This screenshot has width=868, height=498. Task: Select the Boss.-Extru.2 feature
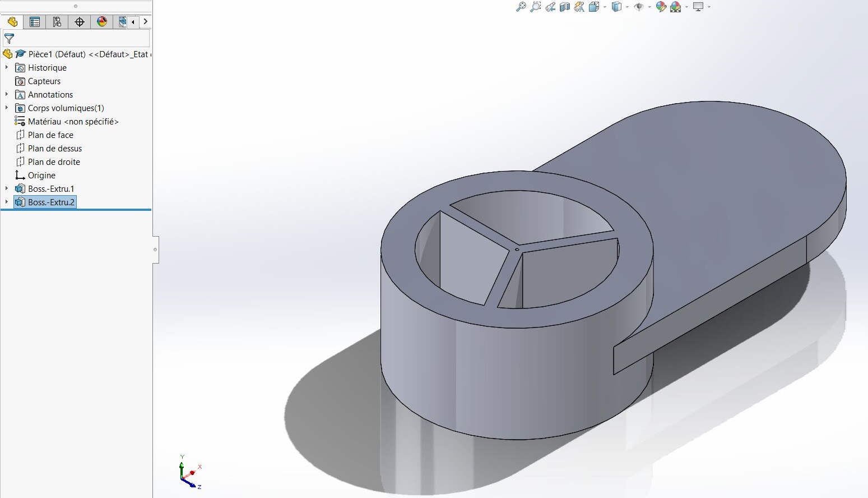(51, 202)
